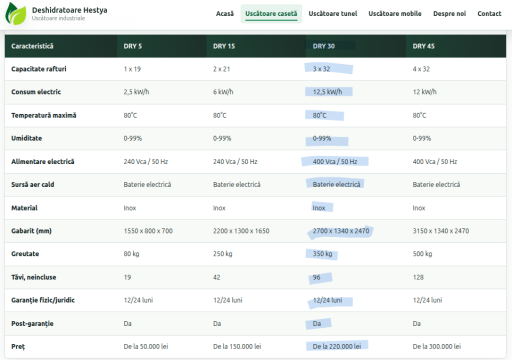Click the 3150 x 1340 x 2470 dimensions
This screenshot has width=512, height=360.
(441, 231)
